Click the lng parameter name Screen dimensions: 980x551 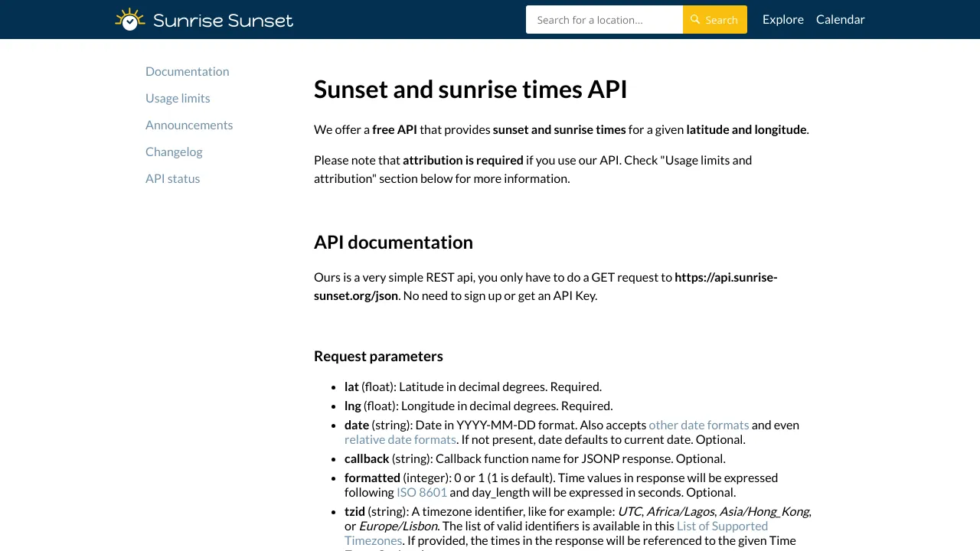click(x=352, y=406)
